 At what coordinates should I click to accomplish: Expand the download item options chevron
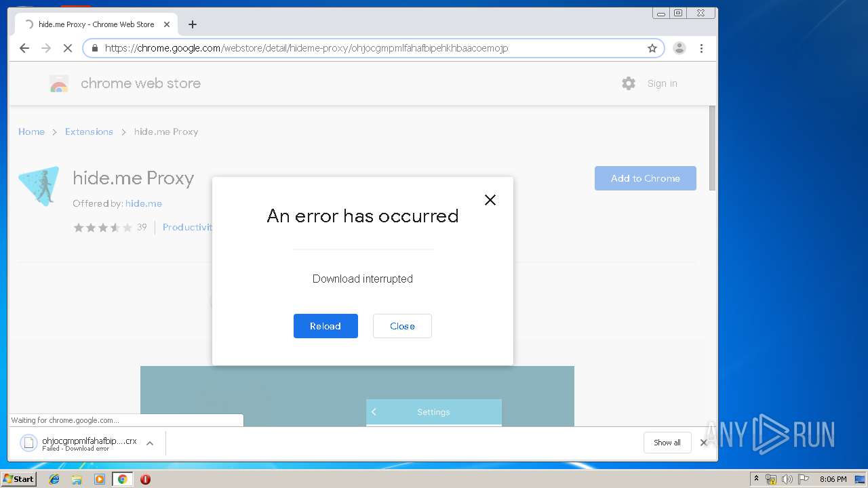point(150,443)
